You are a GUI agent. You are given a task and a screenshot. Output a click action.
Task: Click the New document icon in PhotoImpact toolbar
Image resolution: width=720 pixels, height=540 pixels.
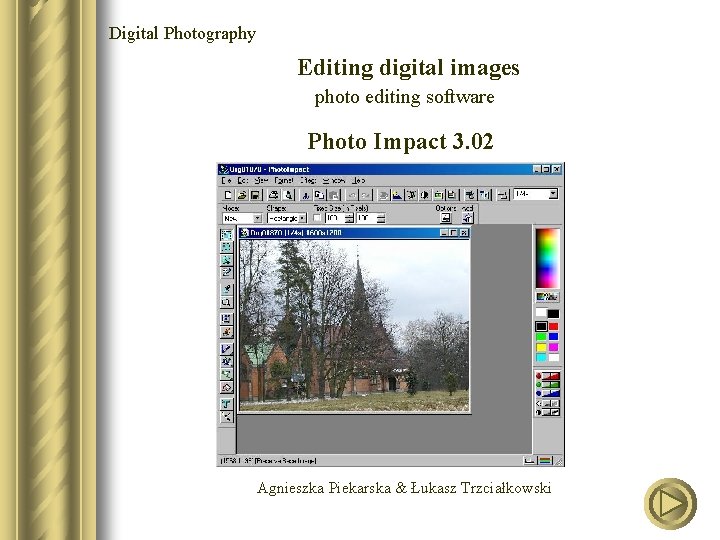tap(228, 195)
